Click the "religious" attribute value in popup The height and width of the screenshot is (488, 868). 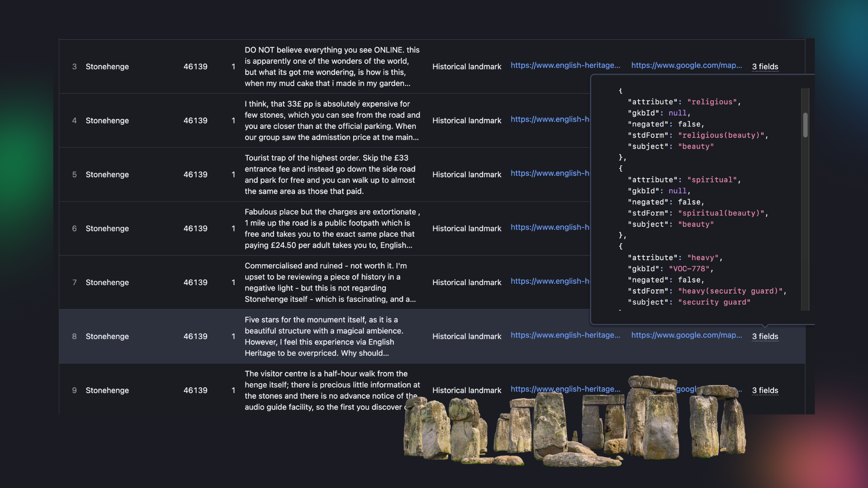[712, 102]
